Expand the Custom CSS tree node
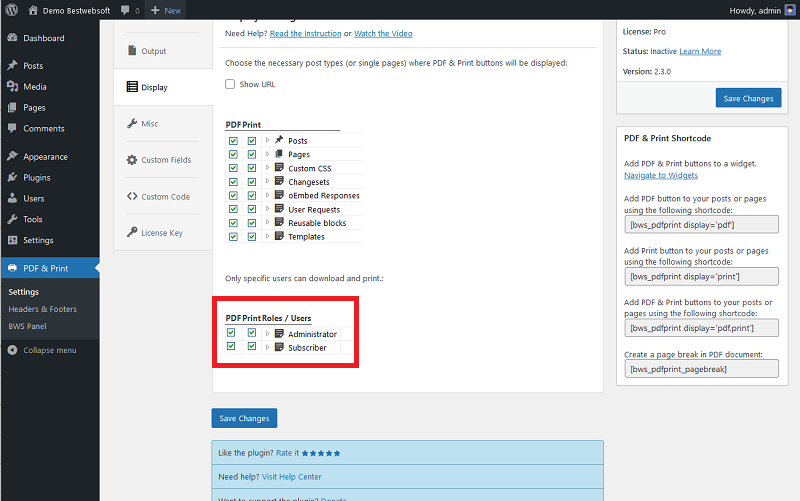This screenshot has height=501, width=800. 267,167
